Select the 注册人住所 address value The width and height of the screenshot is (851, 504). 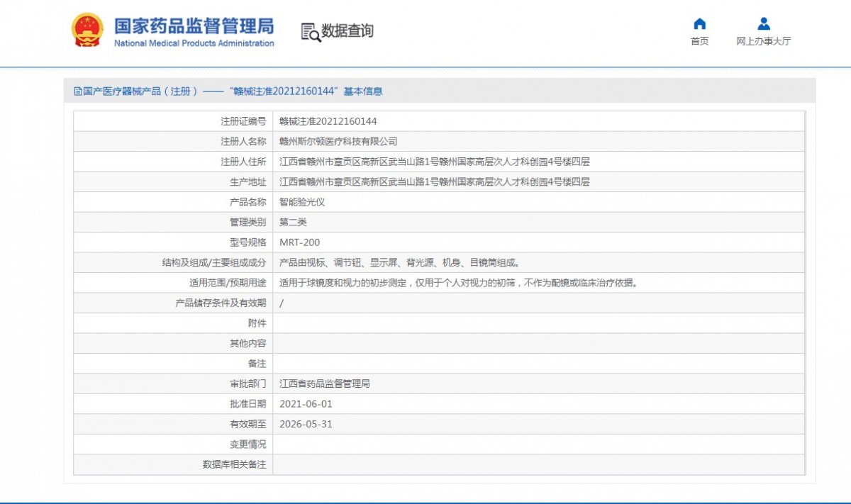pyautogui.click(x=435, y=162)
